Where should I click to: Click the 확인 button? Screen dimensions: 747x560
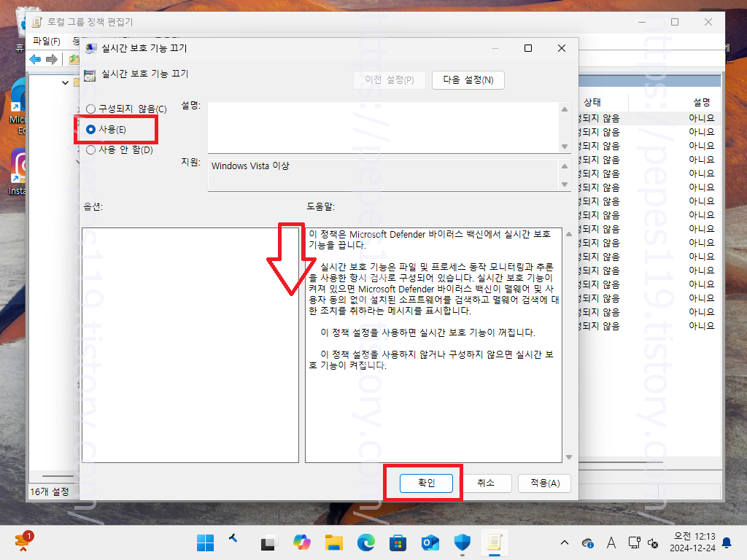tap(426, 483)
